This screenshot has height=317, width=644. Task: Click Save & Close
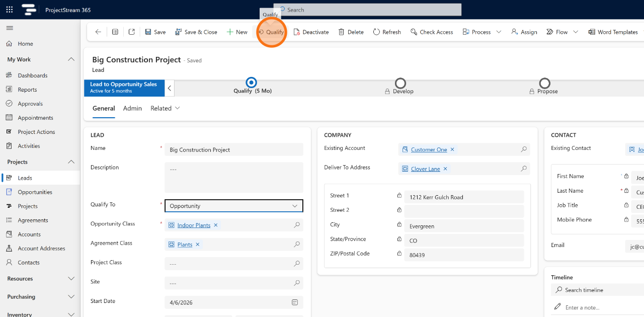tap(196, 32)
